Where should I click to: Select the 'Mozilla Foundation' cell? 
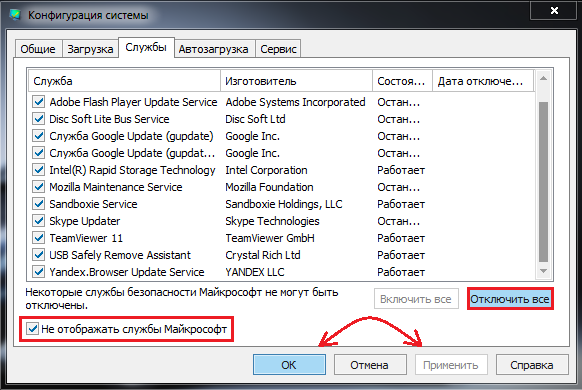(269, 187)
